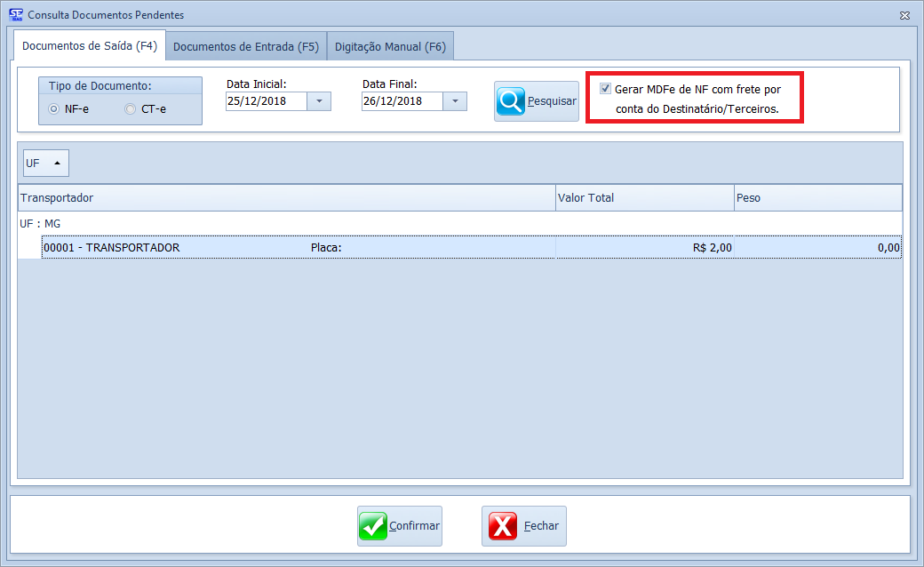Click the Peso column header
Image resolution: width=924 pixels, height=567 pixels.
[817, 197]
